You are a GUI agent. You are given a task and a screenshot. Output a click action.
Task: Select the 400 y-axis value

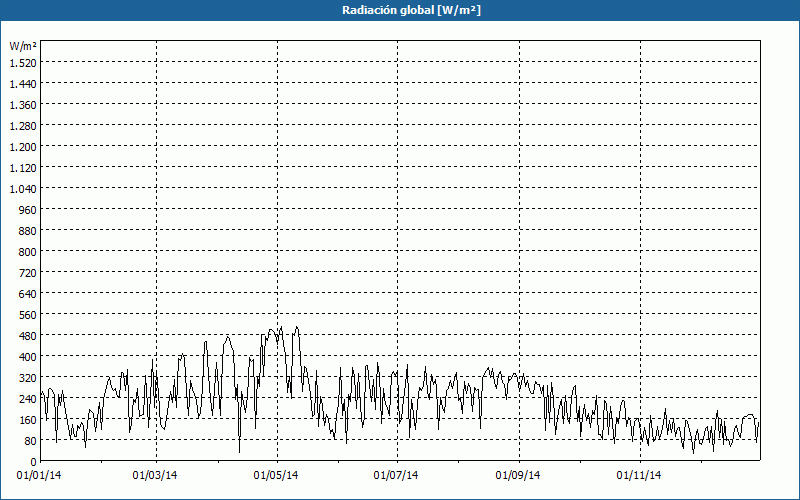pyautogui.click(x=29, y=357)
